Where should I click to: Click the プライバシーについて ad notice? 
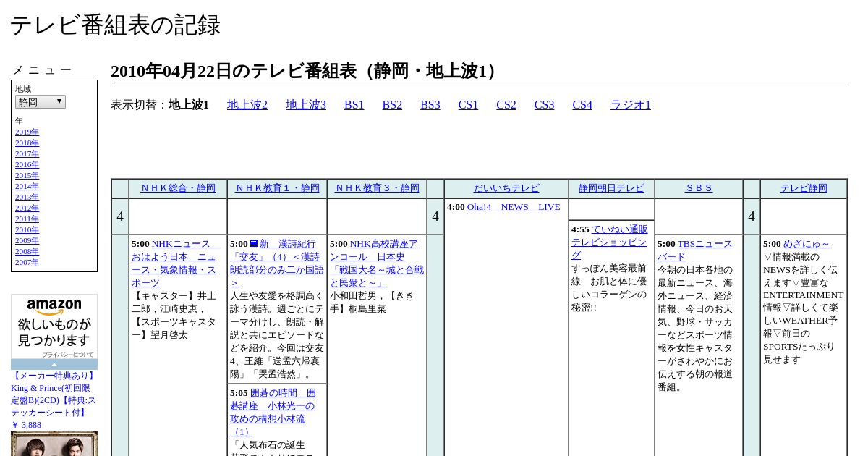point(68,355)
